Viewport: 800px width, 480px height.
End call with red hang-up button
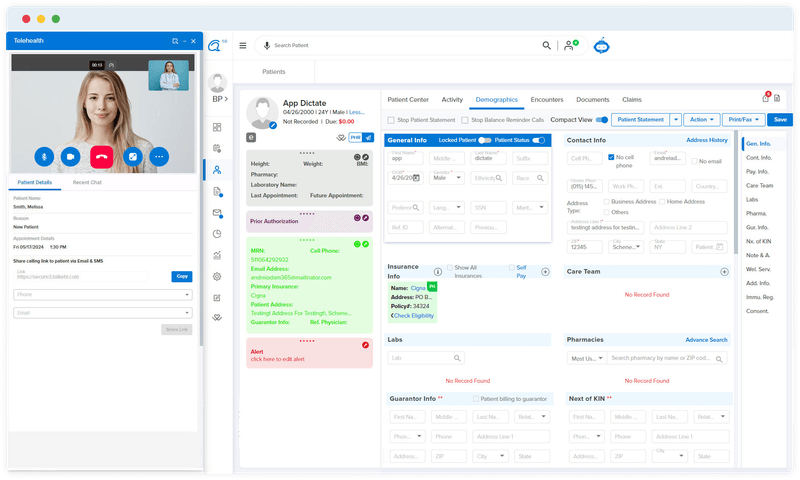(100, 156)
